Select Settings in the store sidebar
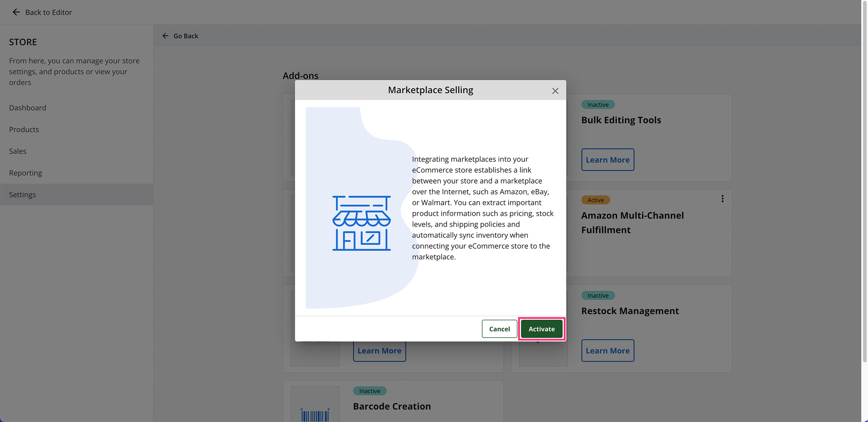Viewport: 868px width, 422px height. point(77,194)
